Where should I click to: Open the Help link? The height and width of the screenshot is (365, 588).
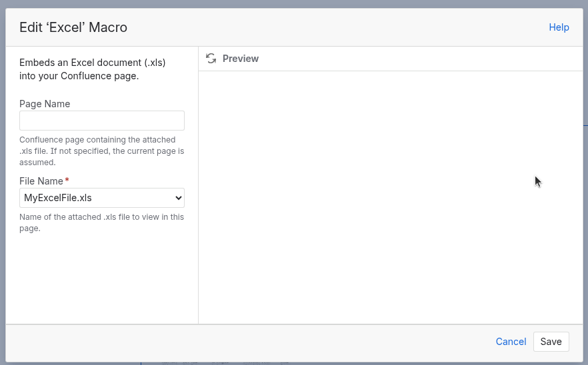click(x=559, y=27)
